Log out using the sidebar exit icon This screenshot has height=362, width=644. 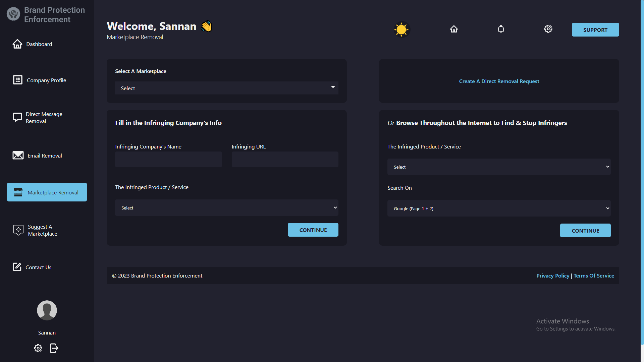[x=54, y=348]
